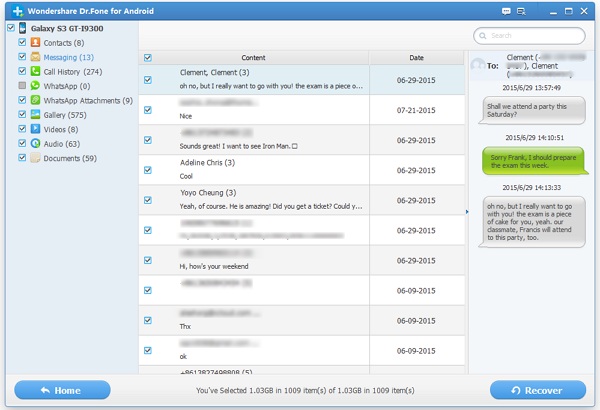Toggle the Documents (59) checkbox
This screenshot has height=410, width=600.
[x=22, y=158]
